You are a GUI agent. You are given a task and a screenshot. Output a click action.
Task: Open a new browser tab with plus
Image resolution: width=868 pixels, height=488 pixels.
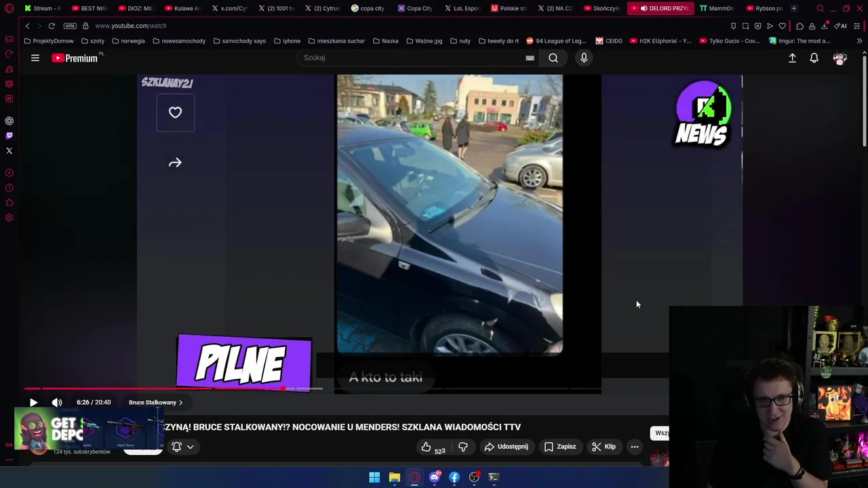(794, 8)
